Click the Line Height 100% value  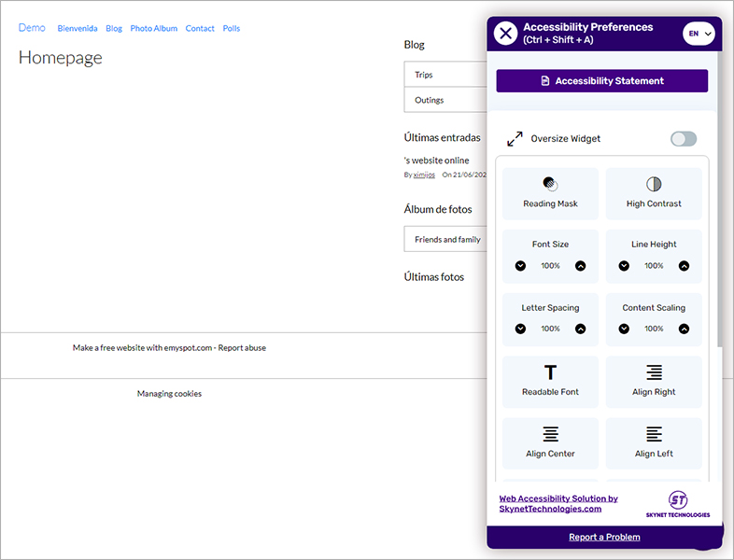pyautogui.click(x=654, y=266)
